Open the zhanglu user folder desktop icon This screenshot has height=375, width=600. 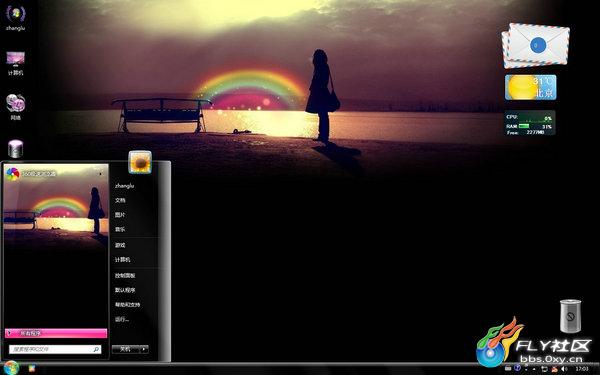click(x=16, y=17)
